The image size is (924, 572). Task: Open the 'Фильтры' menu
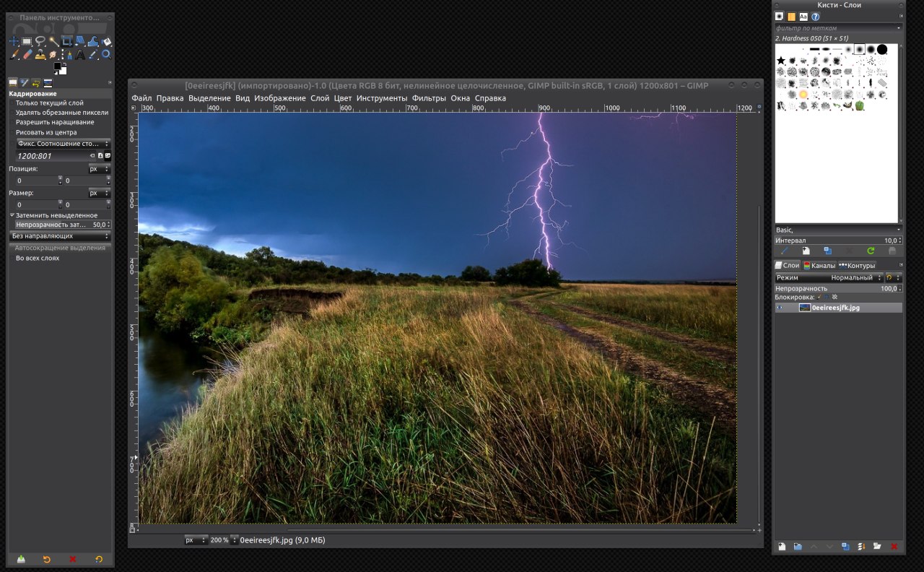(429, 98)
